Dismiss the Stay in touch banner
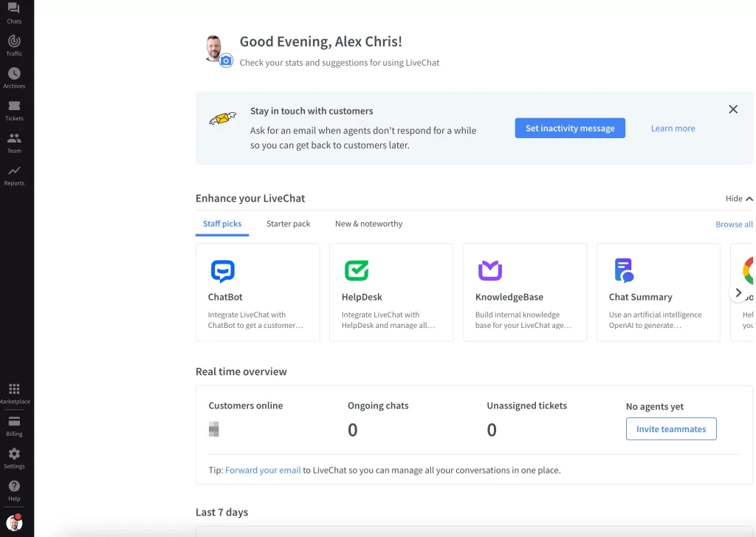This screenshot has height=537, width=756. [x=733, y=109]
